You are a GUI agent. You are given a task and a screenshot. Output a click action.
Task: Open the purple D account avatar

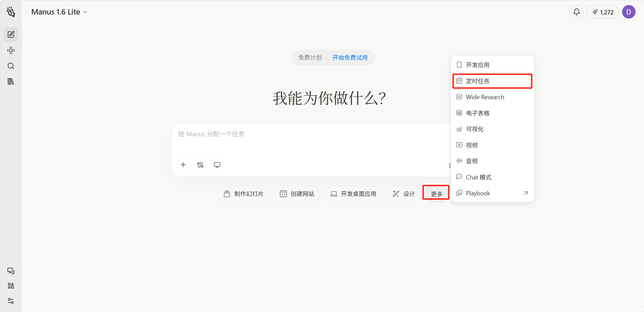click(x=629, y=12)
